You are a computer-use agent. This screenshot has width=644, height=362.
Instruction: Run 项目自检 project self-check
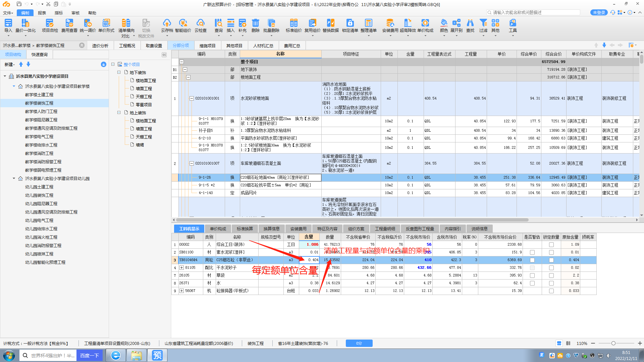click(50, 25)
